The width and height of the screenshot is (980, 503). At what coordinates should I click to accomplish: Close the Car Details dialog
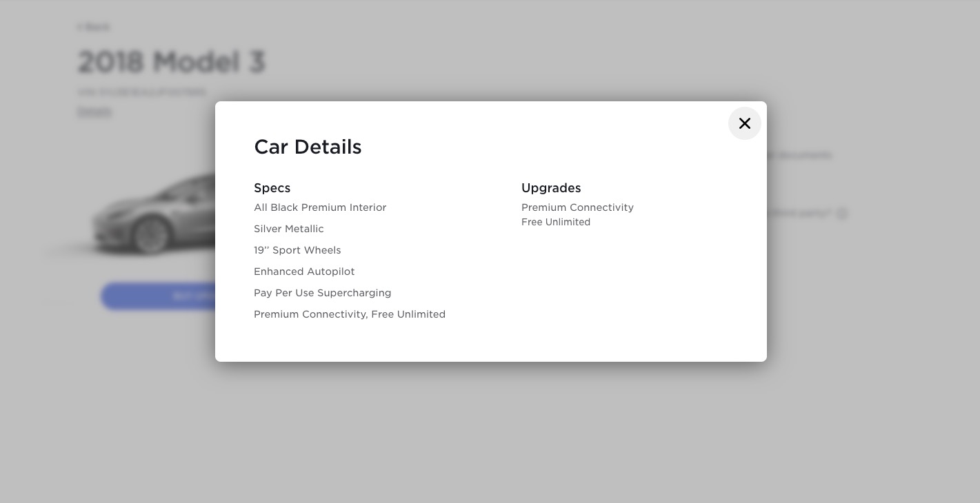(x=744, y=123)
